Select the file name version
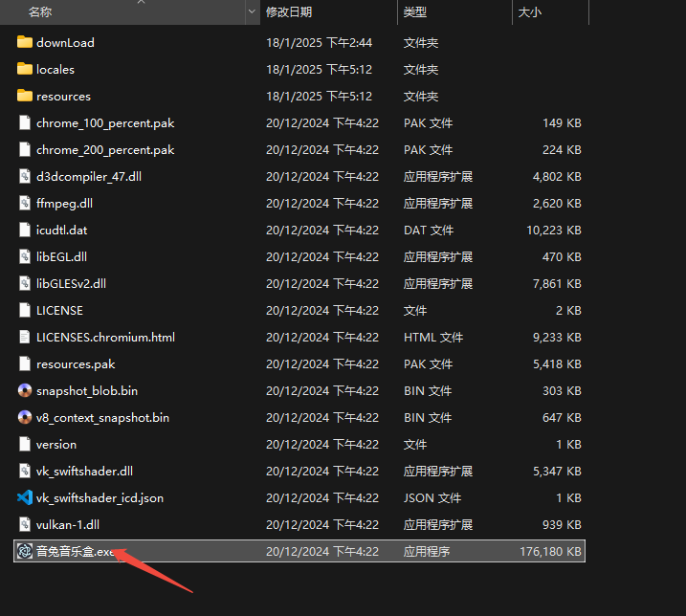This screenshot has width=686, height=616. pyautogui.click(x=56, y=445)
